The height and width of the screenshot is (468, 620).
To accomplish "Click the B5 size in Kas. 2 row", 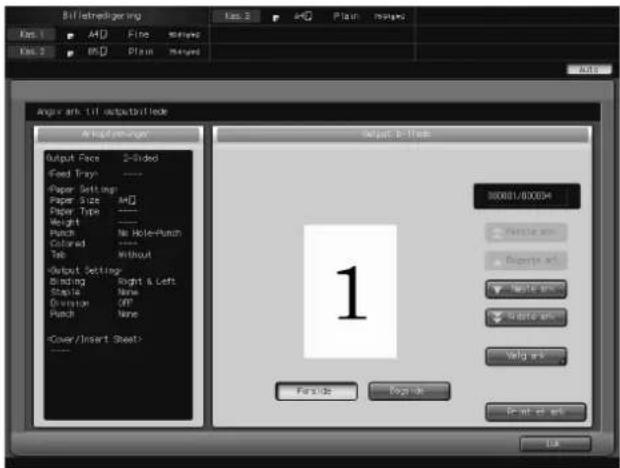I will tap(97, 51).
